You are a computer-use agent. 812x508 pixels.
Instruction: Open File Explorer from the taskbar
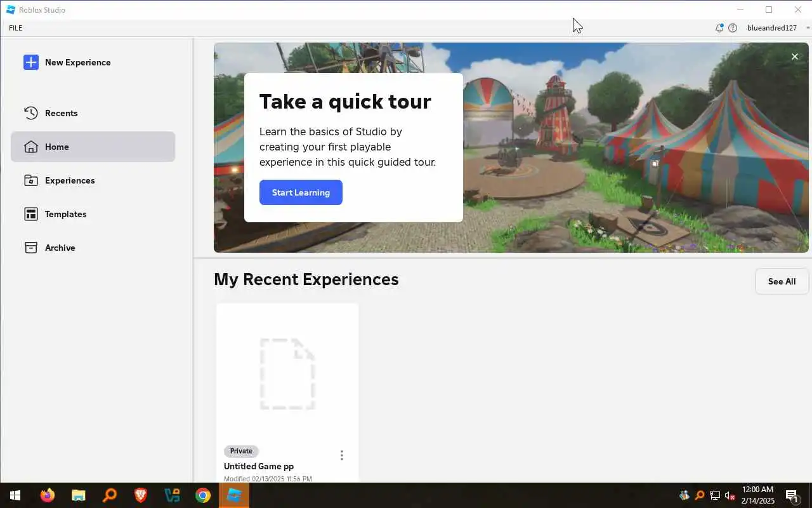tap(78, 495)
